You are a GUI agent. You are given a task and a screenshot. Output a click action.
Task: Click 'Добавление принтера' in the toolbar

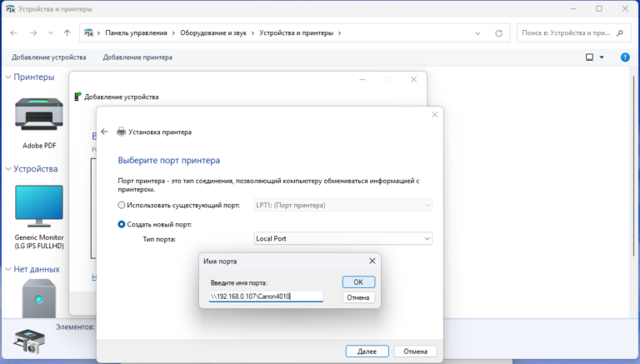(x=137, y=57)
